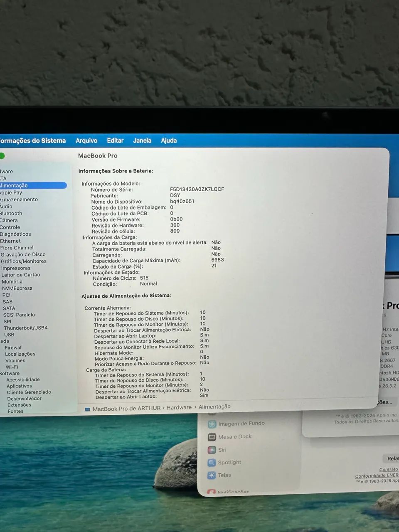Select Controle in the sidebar
This screenshot has height=532, width=399.
tap(10, 227)
